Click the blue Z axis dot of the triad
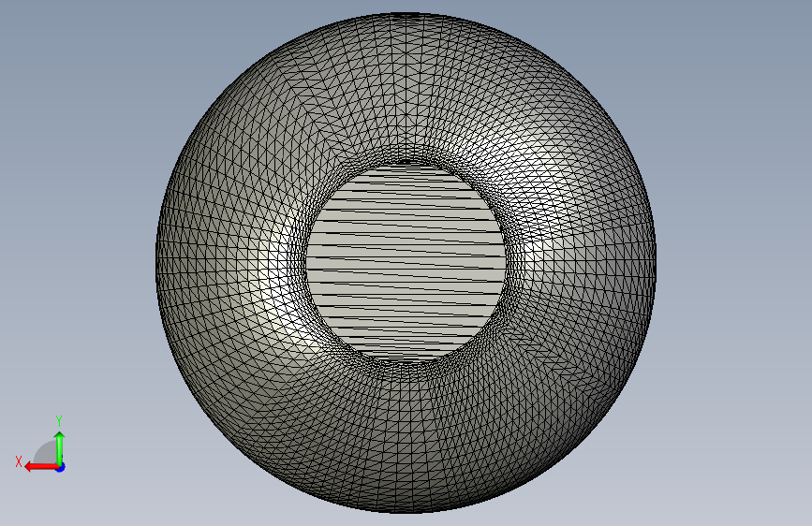 [x=61, y=467]
